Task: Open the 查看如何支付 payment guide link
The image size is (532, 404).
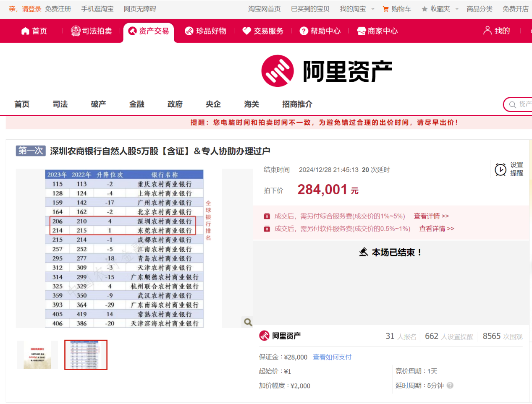Action: [x=332, y=357]
